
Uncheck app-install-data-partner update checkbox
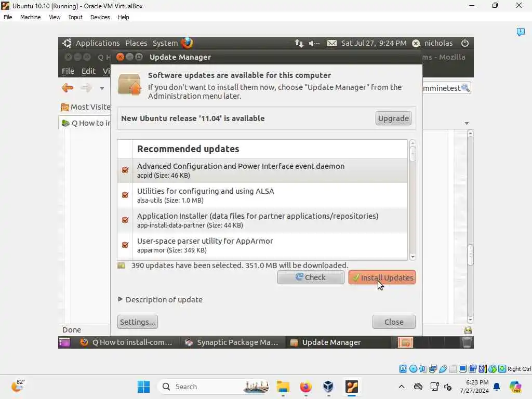125,220
